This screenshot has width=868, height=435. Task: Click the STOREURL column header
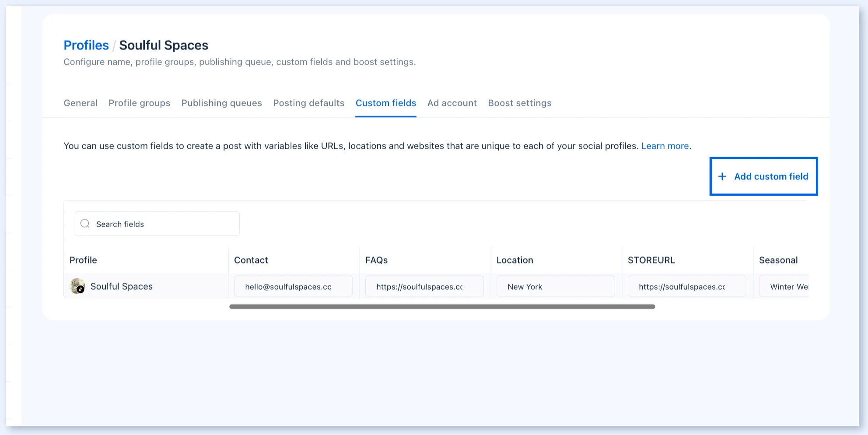tap(651, 260)
